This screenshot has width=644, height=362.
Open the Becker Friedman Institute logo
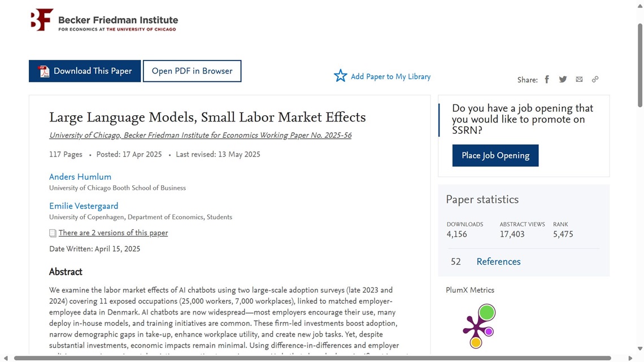pyautogui.click(x=105, y=20)
